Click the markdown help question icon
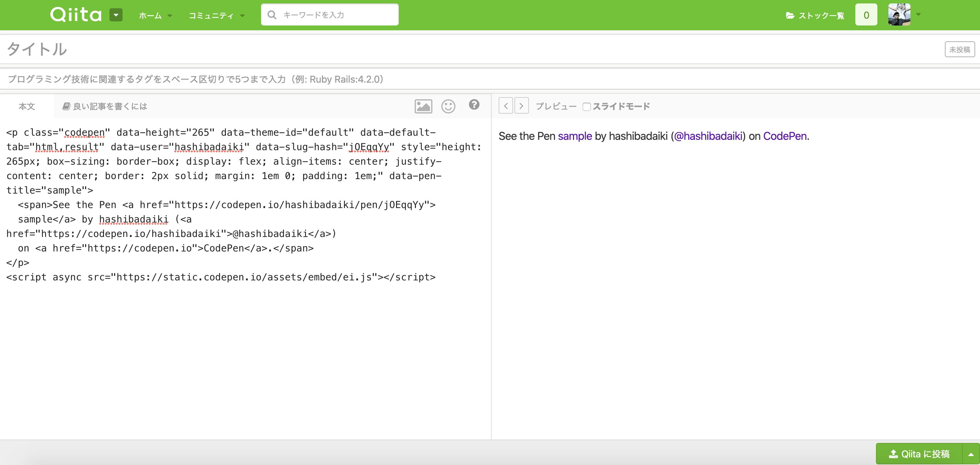The height and width of the screenshot is (465, 980). (x=474, y=105)
